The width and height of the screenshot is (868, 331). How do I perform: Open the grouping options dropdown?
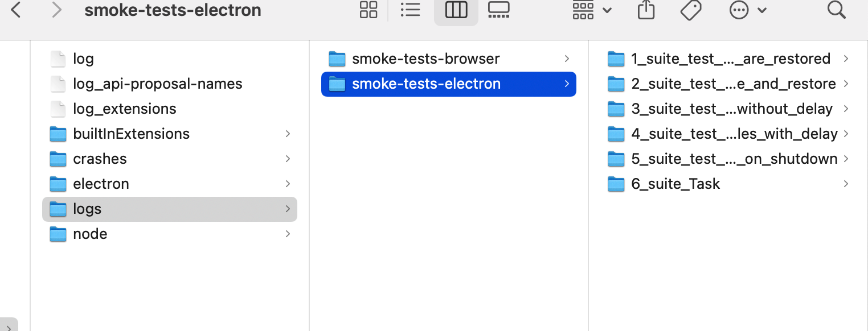coord(591,10)
